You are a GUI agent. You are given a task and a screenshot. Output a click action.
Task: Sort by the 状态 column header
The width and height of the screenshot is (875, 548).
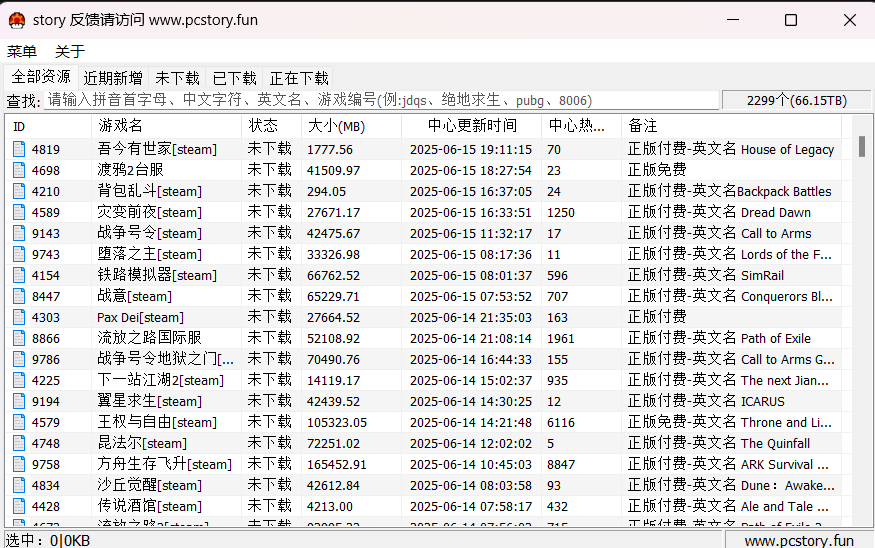271,126
